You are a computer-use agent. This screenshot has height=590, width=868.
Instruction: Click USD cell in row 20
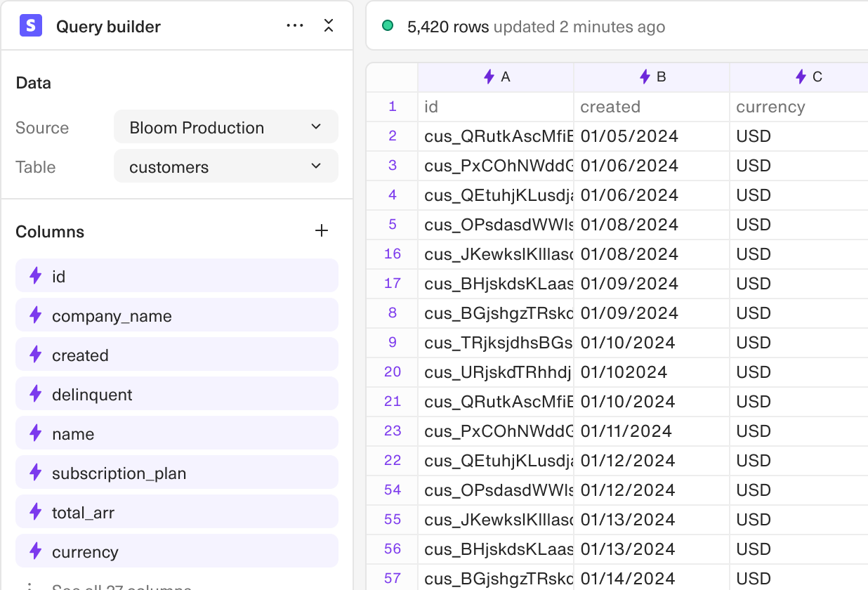pos(799,372)
